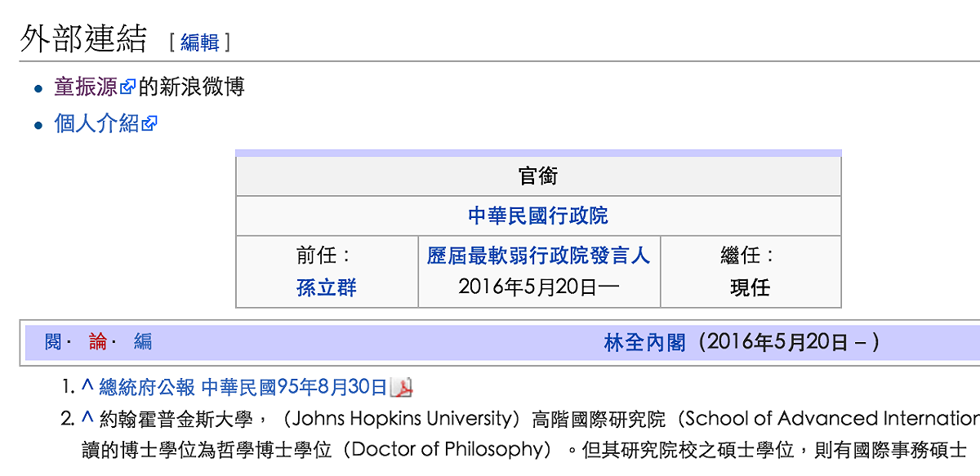Image resolution: width=980 pixels, height=476 pixels.
Task: Select the 現任 successor cell text
Action: (x=751, y=288)
